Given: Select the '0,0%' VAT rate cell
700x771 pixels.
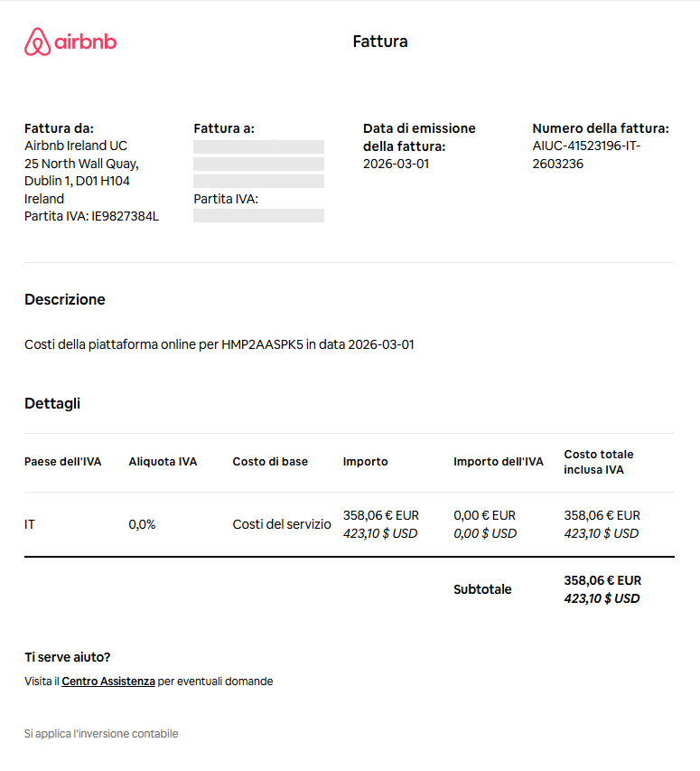Looking at the screenshot, I should point(142,524).
